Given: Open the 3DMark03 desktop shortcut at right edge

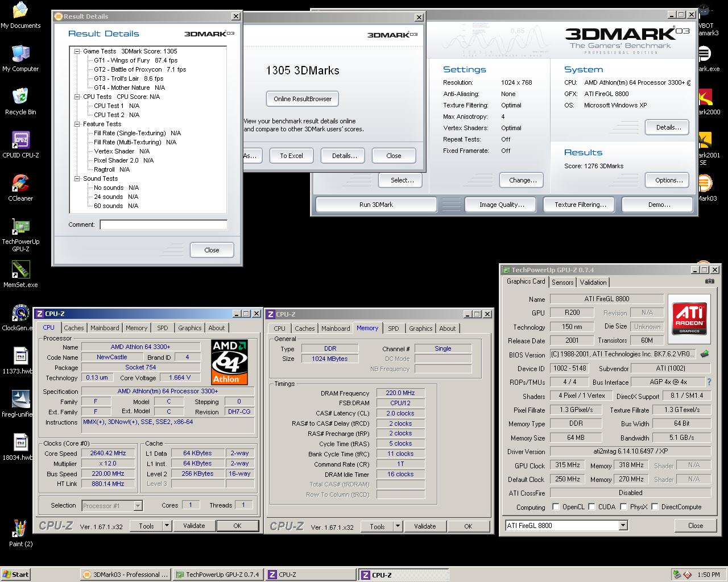Looking at the screenshot, I should [x=705, y=188].
